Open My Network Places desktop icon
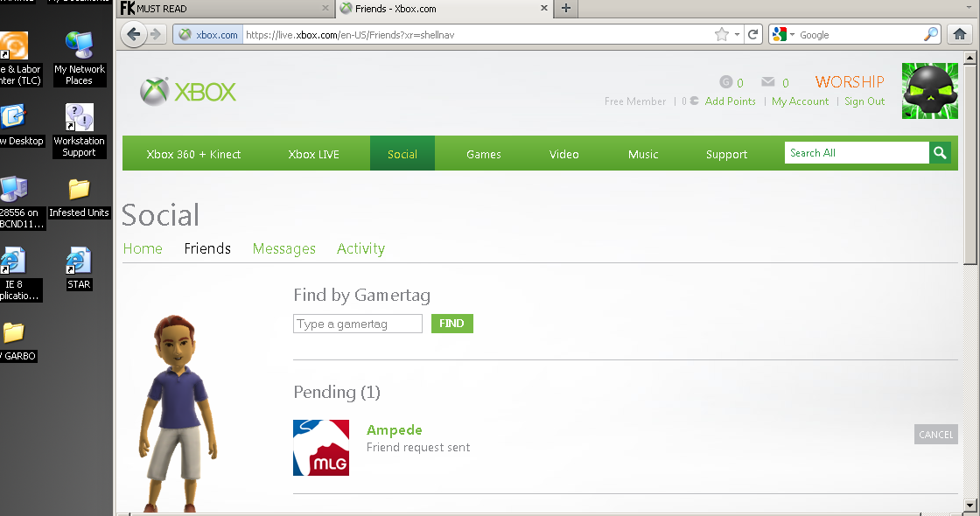This screenshot has height=516, width=980. (x=80, y=58)
